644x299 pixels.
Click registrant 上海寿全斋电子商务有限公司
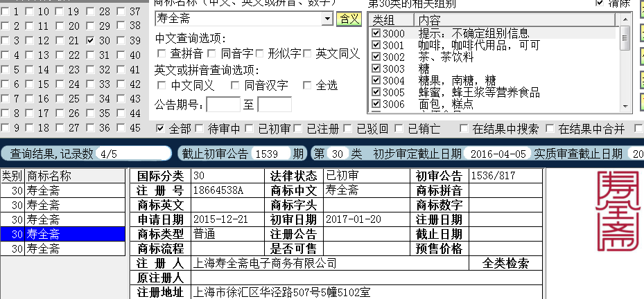coord(265,263)
